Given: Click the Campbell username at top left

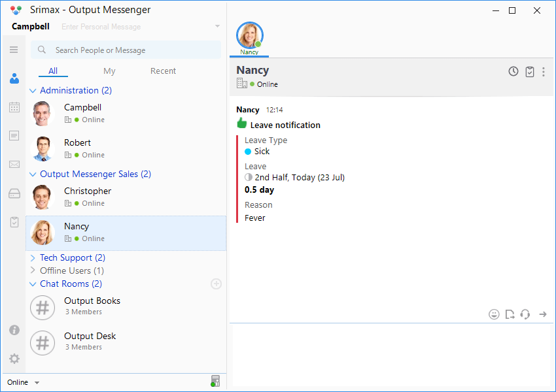Looking at the screenshot, I should coord(31,27).
